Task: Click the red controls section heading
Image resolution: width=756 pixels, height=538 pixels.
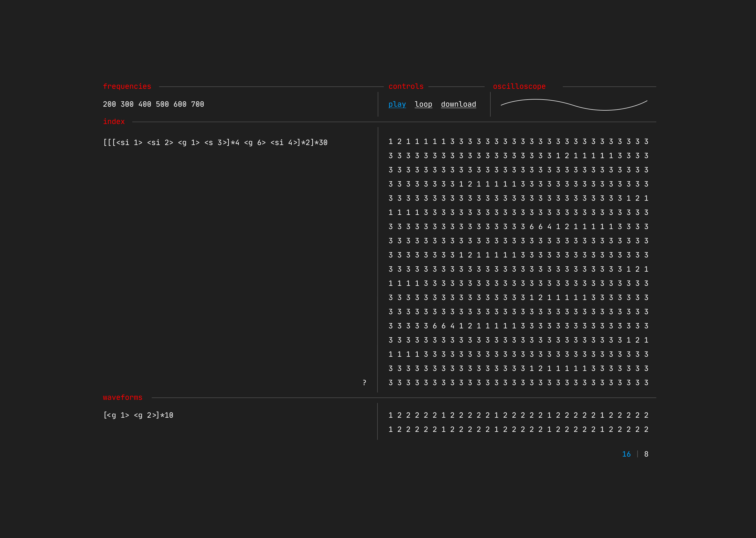Action: coord(406,86)
